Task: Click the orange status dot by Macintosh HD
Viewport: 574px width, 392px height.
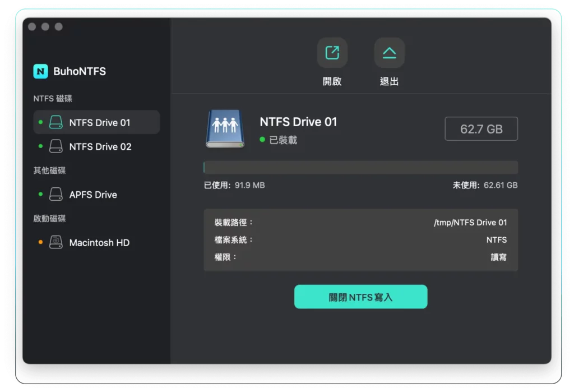Action: click(39, 242)
